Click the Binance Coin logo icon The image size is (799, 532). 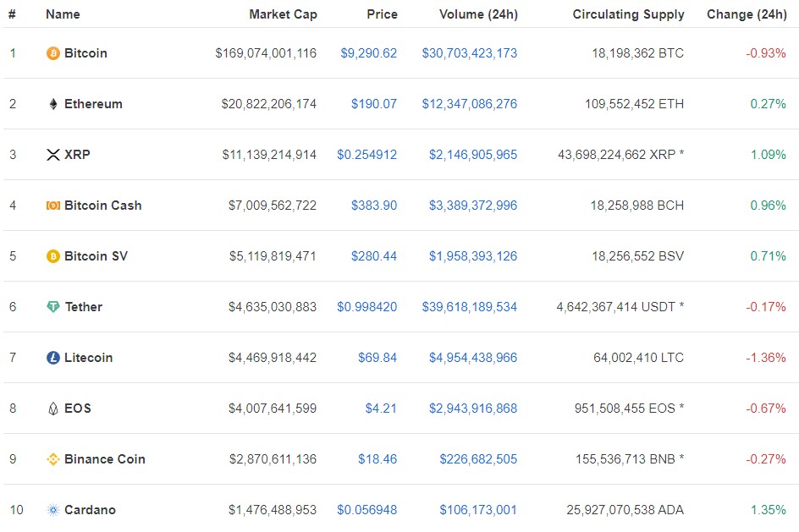(x=53, y=459)
